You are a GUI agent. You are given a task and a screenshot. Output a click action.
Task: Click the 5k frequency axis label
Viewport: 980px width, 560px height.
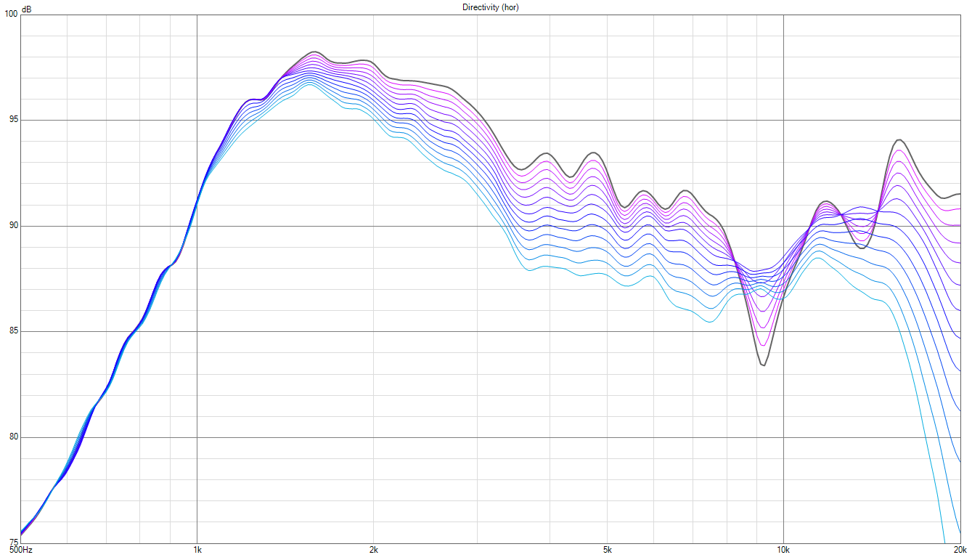(607, 551)
